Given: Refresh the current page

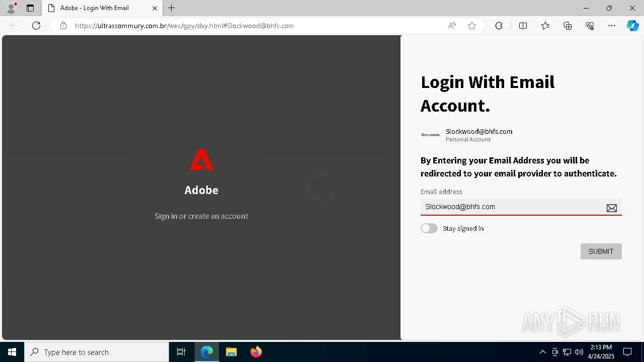Looking at the screenshot, I should (x=36, y=26).
